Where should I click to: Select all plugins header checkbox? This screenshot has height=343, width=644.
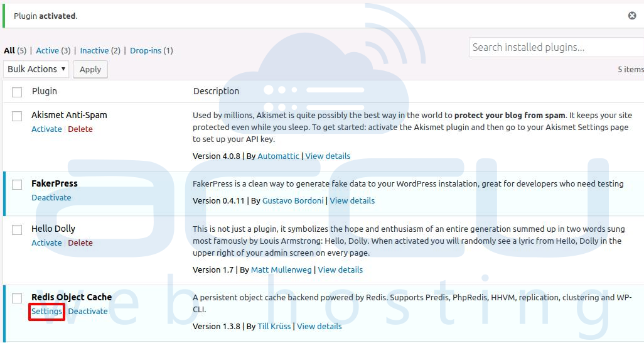17,92
